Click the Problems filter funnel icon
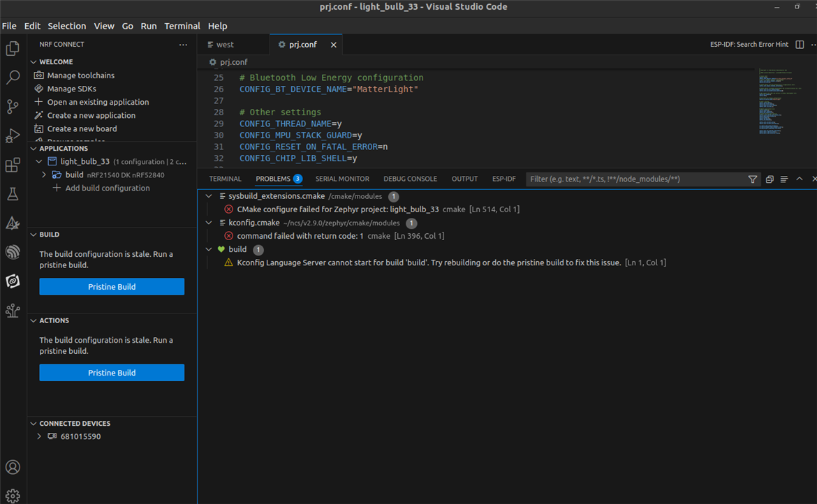 coord(752,179)
